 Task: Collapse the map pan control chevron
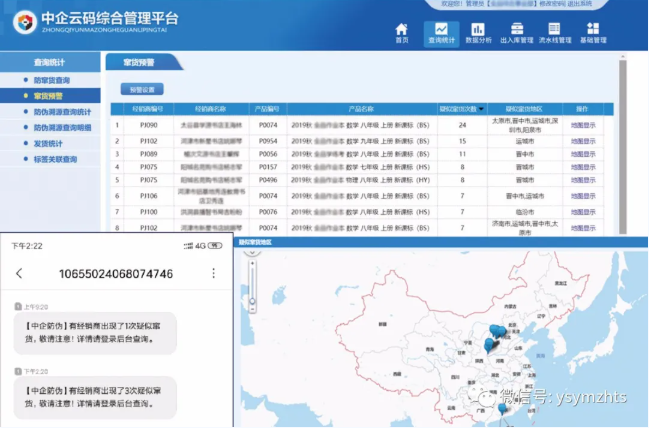[252, 252]
